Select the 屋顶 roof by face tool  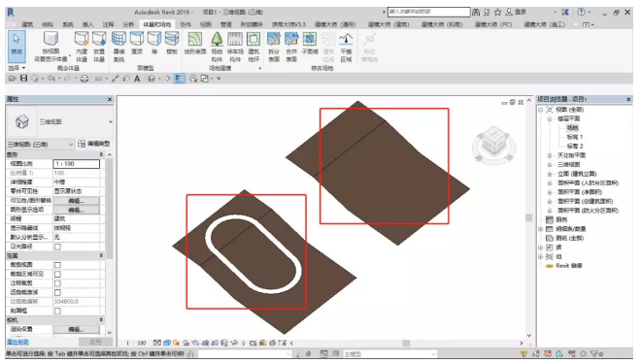137,43
